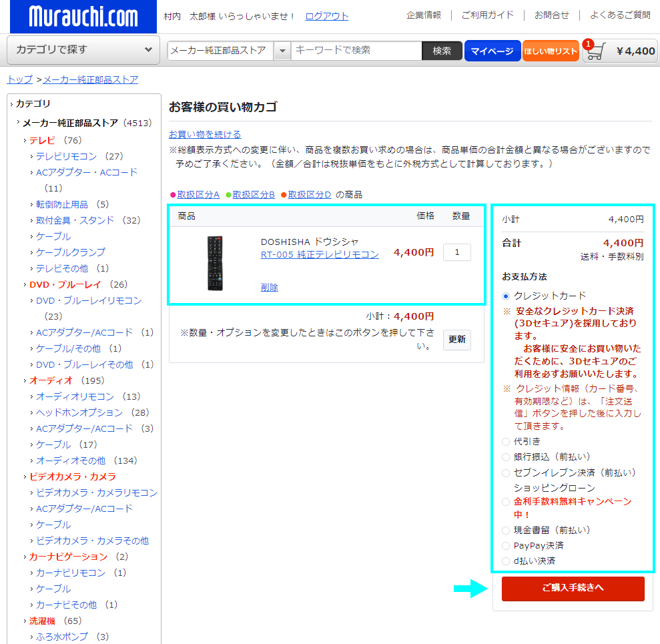The height and width of the screenshot is (644, 660).
Task: Proceed with ご購入手続きへ button
Action: click(x=573, y=588)
